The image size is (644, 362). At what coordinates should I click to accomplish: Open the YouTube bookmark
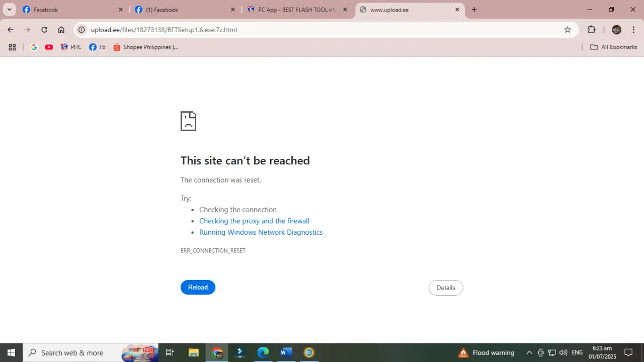click(x=49, y=47)
